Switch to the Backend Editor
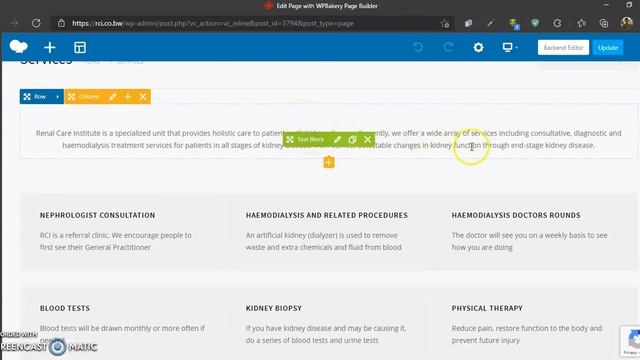Viewport: 640px width, 360px height. click(x=563, y=47)
